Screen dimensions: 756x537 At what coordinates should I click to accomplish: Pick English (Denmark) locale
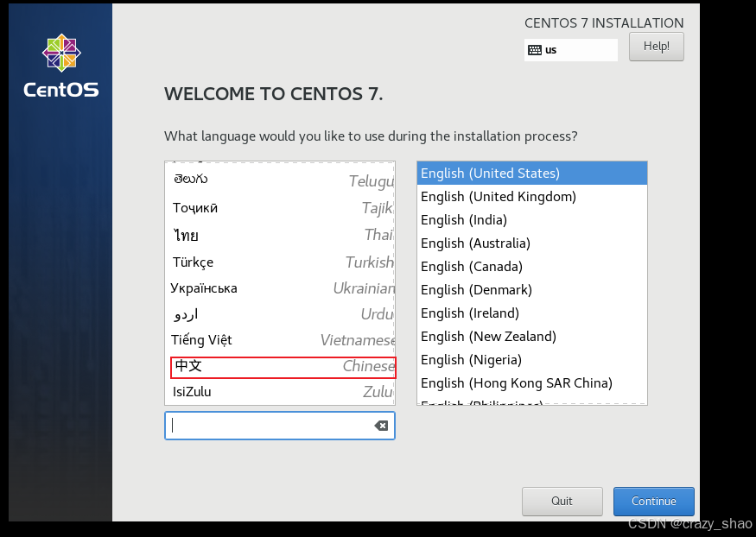click(x=532, y=290)
